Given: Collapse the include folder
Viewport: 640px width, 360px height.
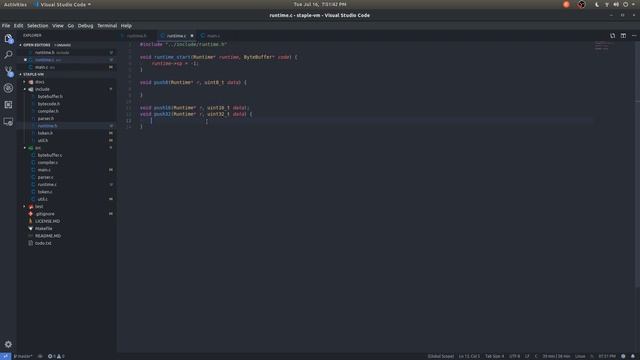Looking at the screenshot, I should [x=24, y=89].
